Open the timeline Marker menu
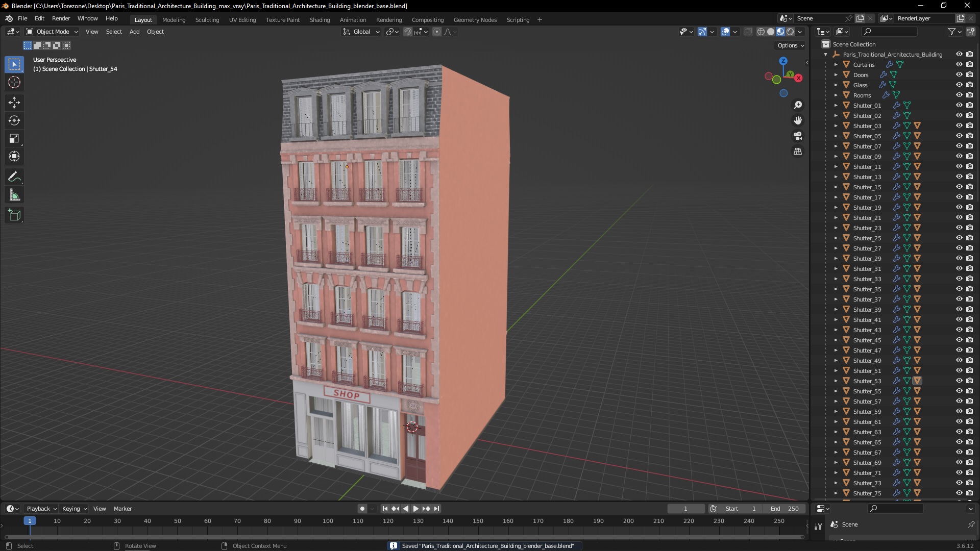The width and height of the screenshot is (980, 551). (122, 509)
